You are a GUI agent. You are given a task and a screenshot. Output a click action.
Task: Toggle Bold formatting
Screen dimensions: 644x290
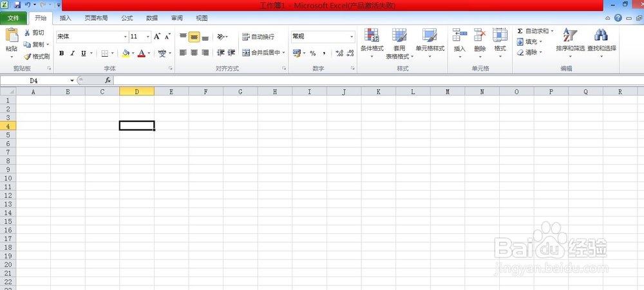[x=62, y=53]
